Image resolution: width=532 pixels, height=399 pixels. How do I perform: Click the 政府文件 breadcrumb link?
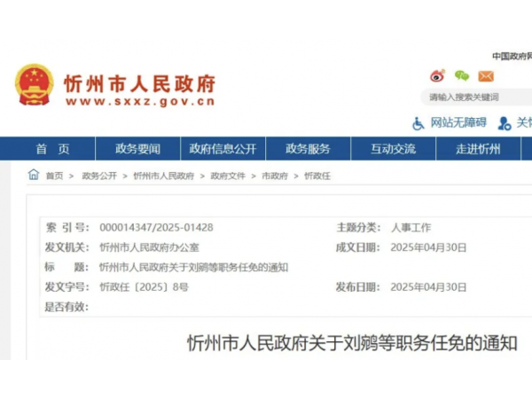click(228, 176)
